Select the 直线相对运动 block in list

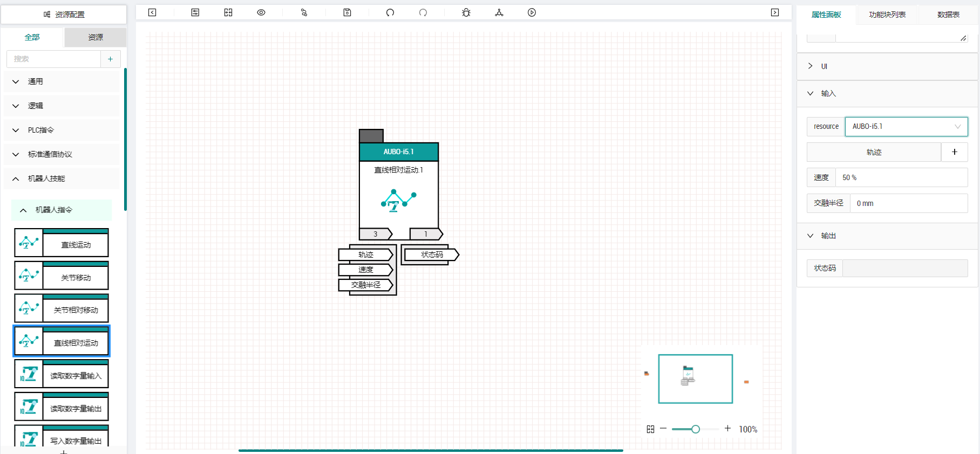(x=62, y=341)
